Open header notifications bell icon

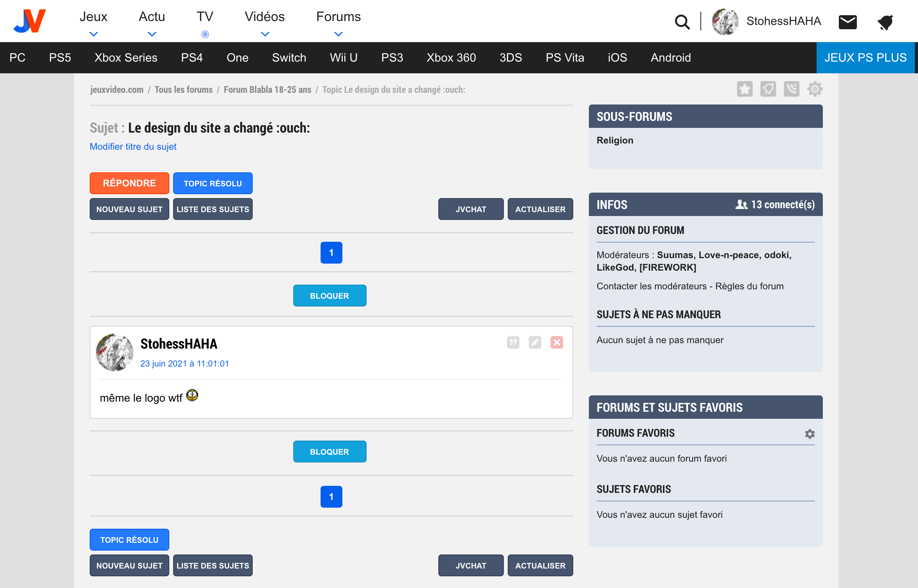[885, 22]
